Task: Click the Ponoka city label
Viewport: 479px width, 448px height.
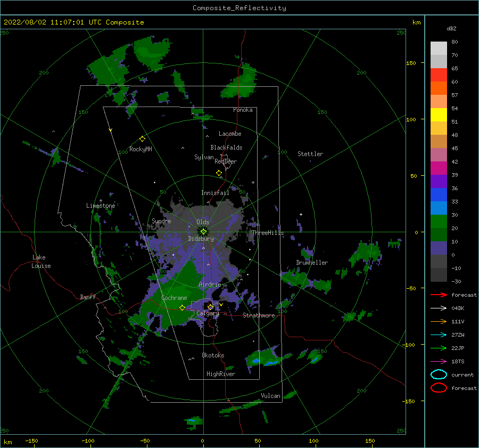Action: click(243, 110)
